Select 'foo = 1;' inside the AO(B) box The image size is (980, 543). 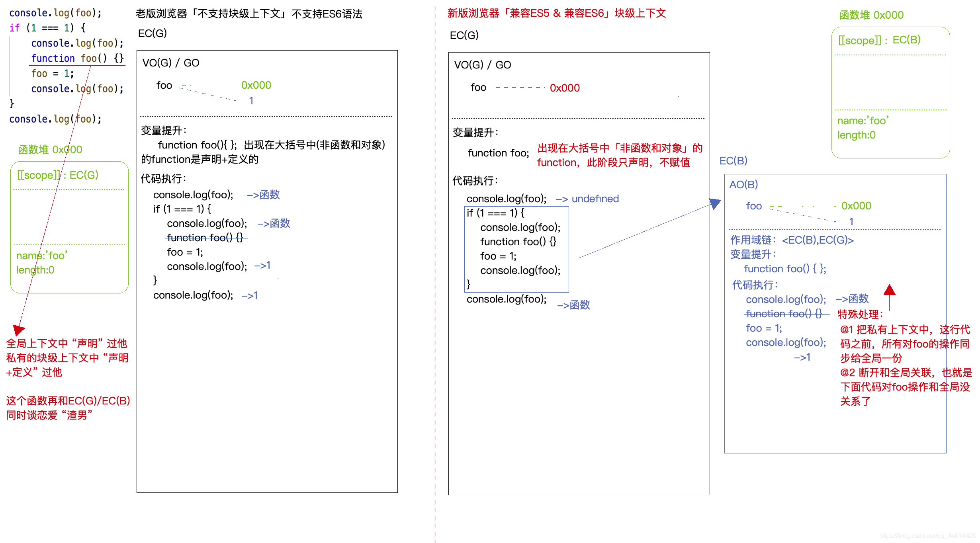[764, 328]
